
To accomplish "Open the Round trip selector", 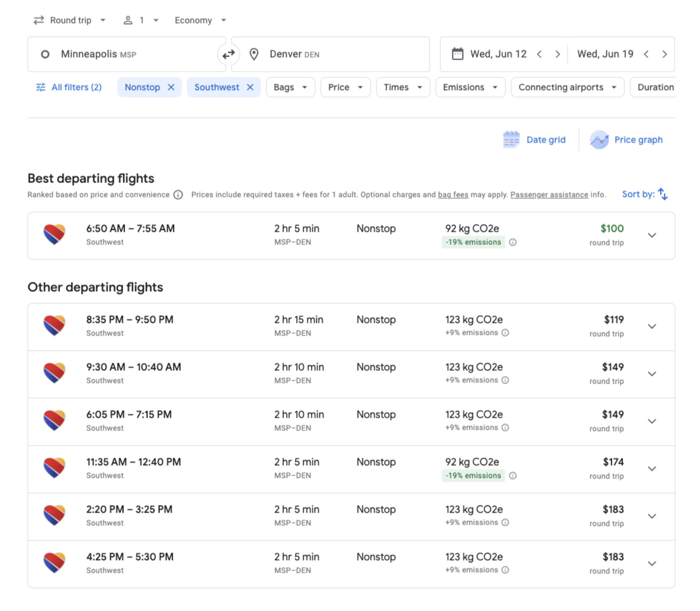I will click(70, 20).
